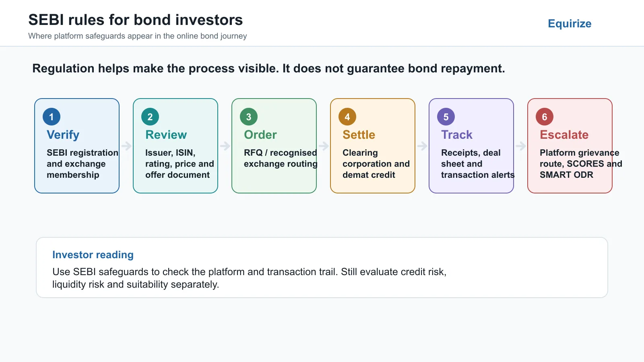Click the green number 3 circle badge
Image resolution: width=644 pixels, height=362 pixels.
tap(249, 117)
